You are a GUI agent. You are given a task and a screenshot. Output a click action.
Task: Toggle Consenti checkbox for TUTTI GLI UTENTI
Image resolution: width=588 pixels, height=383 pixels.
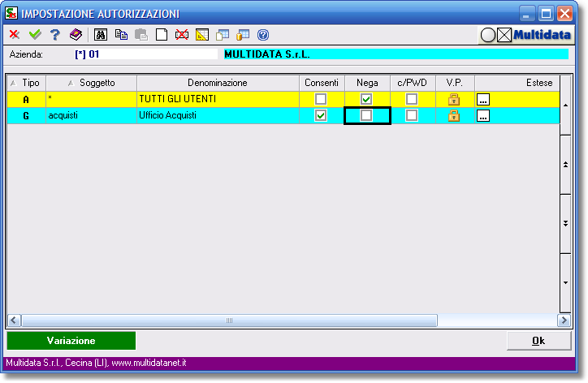click(x=321, y=99)
